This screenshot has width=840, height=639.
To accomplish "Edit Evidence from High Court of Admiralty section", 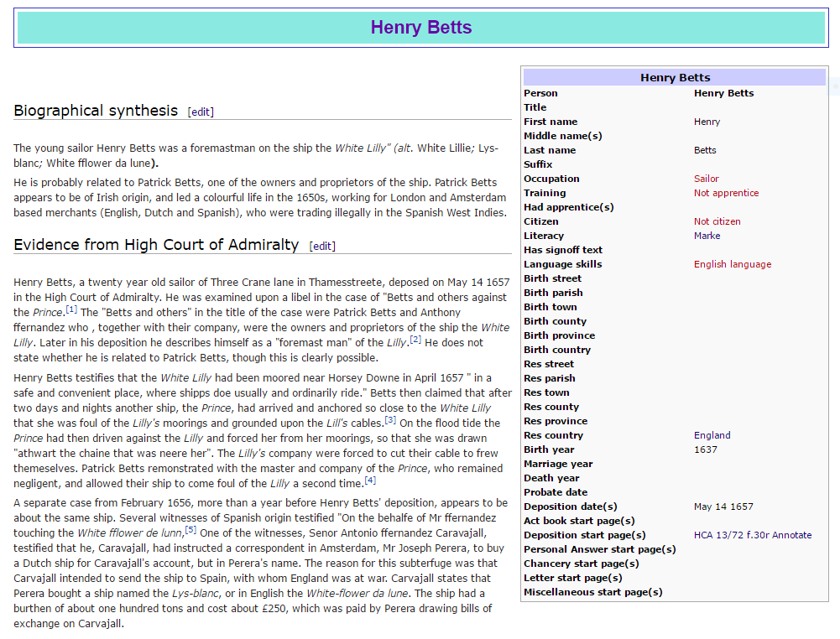I will tap(322, 247).
